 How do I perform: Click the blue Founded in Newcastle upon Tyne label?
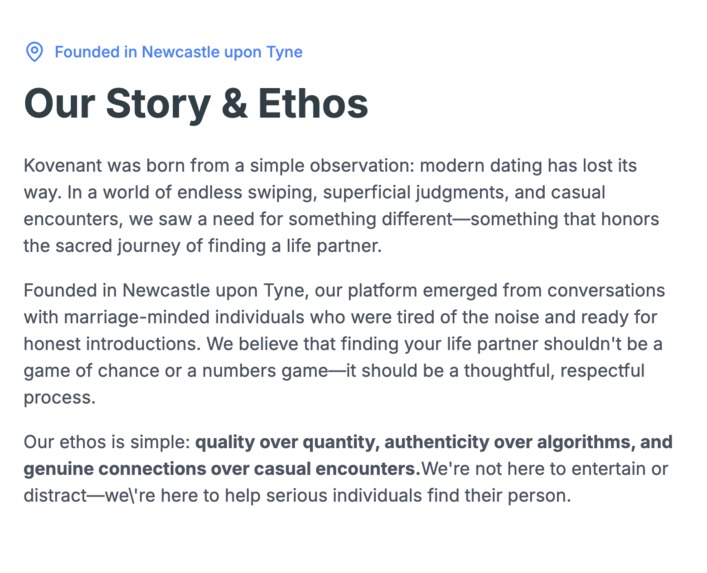[179, 52]
